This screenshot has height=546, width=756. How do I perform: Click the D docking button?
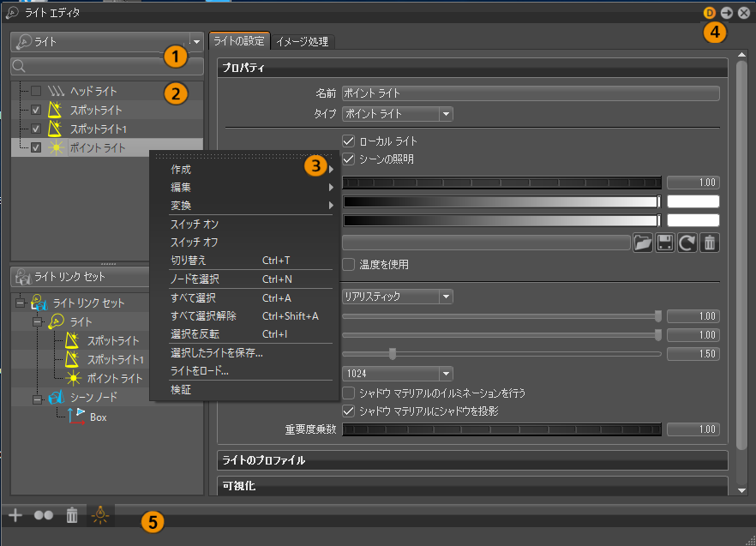pos(709,14)
